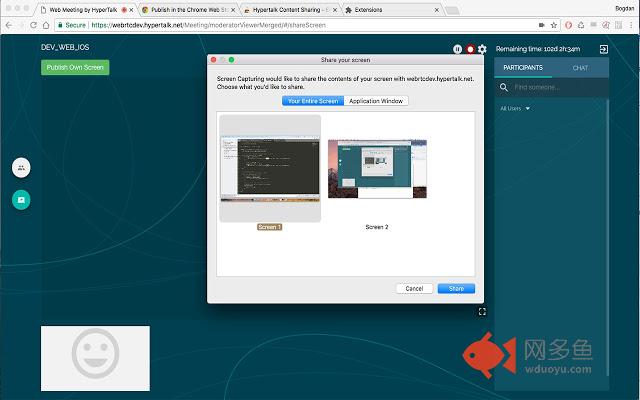
Task: Cancel the share screen dialog
Action: pos(414,289)
